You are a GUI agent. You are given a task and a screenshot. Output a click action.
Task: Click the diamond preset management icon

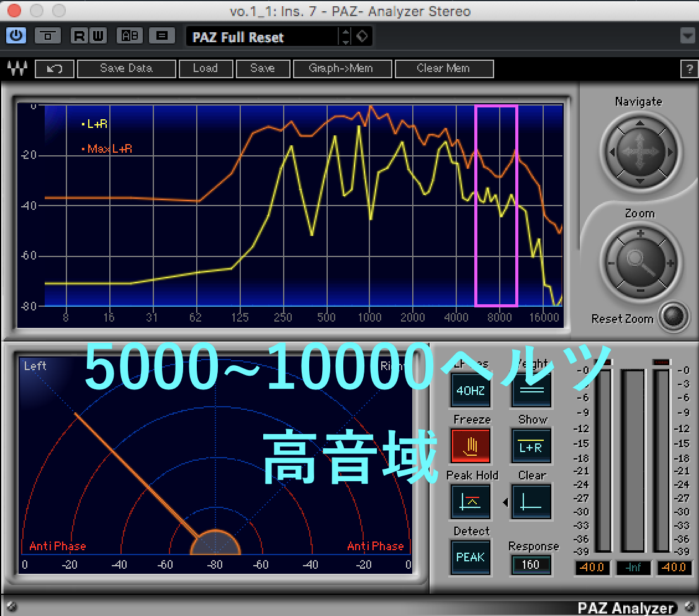pos(362,36)
